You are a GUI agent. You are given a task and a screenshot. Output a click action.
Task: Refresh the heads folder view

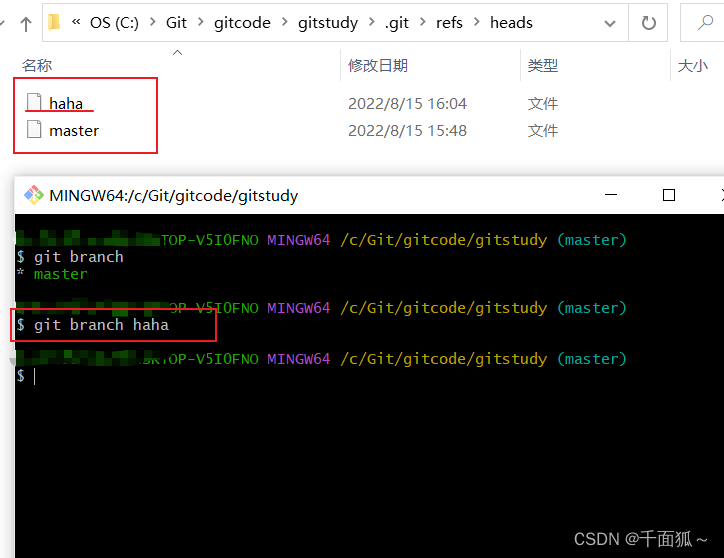(648, 23)
